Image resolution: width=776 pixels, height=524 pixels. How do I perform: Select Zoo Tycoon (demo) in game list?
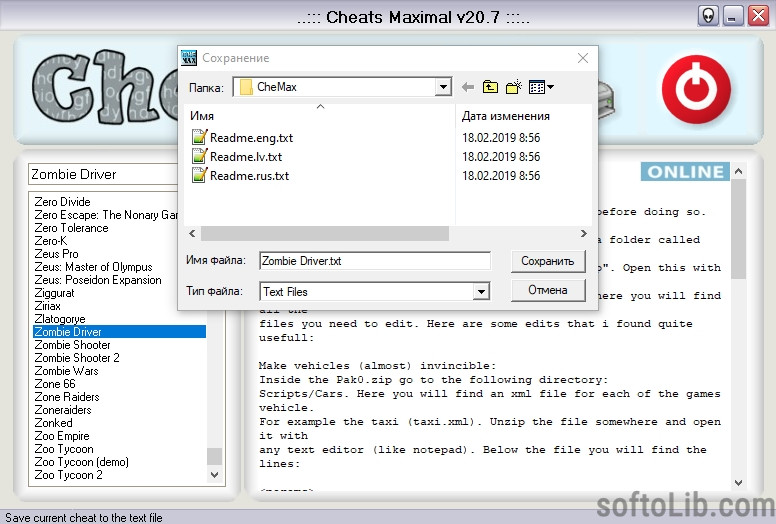pyautogui.click(x=82, y=462)
